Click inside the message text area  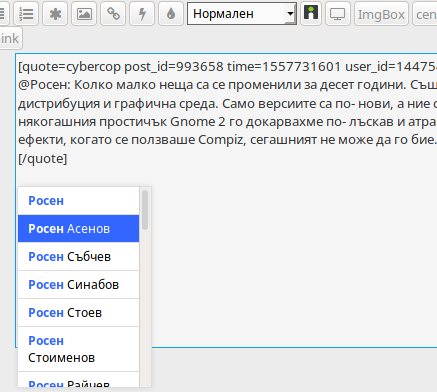tap(226, 200)
